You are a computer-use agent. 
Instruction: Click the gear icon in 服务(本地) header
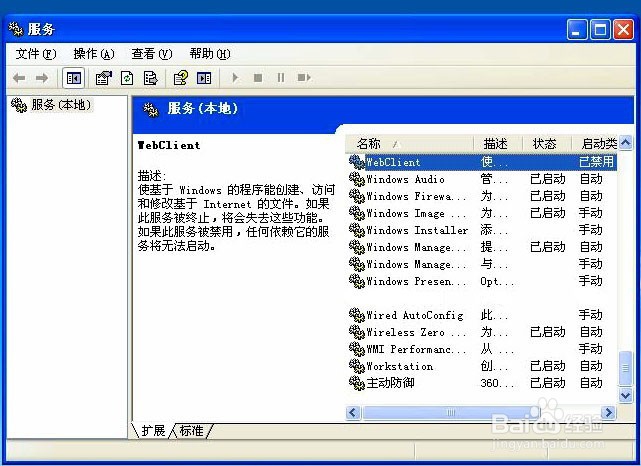(151, 110)
